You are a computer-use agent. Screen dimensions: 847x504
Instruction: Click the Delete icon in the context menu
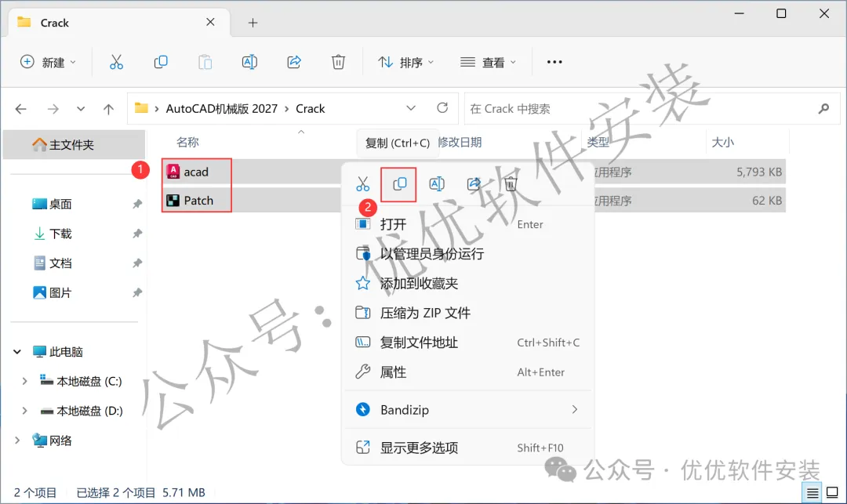point(511,184)
